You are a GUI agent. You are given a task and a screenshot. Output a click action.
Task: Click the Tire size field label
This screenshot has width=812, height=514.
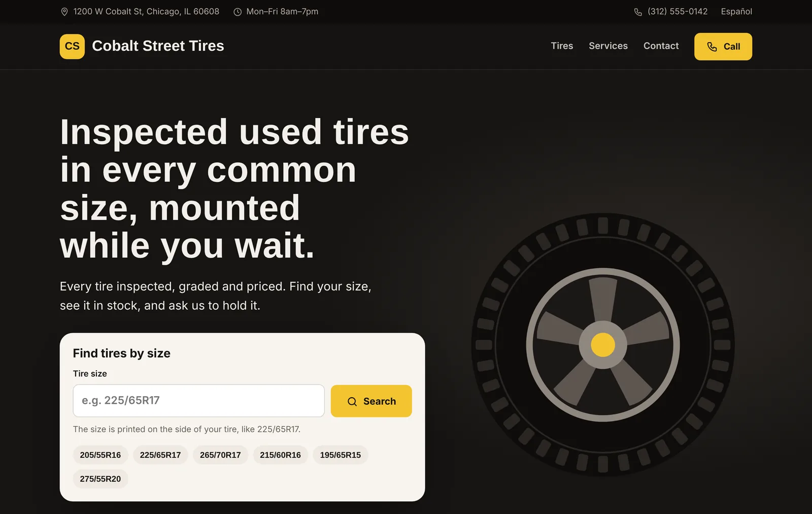click(x=90, y=374)
